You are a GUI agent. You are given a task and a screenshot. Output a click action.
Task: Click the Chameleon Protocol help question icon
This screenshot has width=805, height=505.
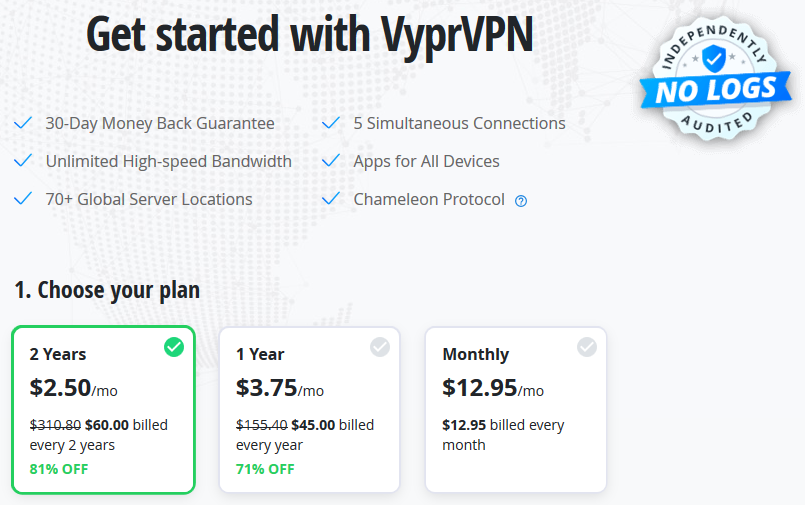click(x=521, y=201)
